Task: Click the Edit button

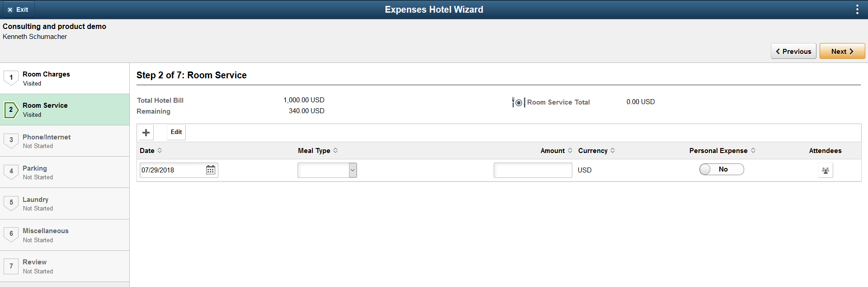Action: coord(176,132)
